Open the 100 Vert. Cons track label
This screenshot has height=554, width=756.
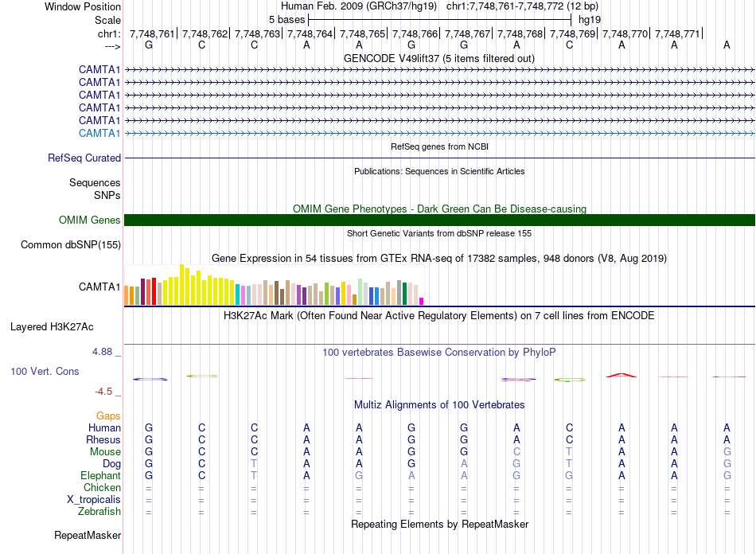[x=45, y=371]
